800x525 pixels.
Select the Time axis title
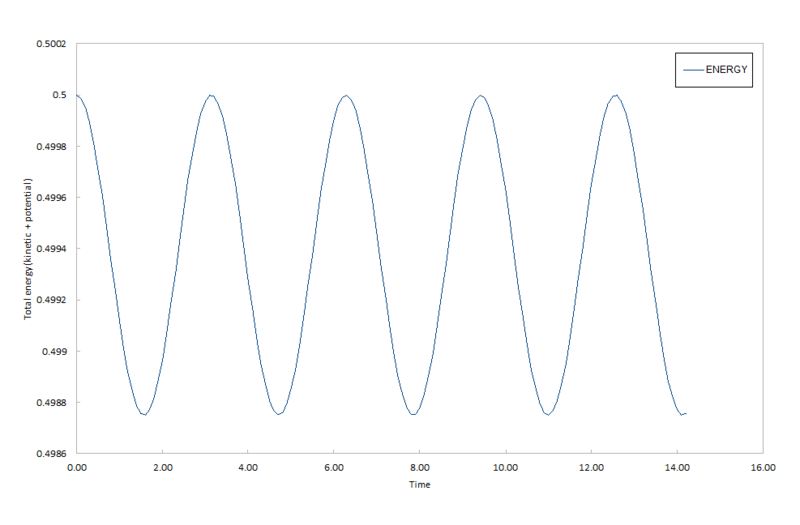coord(419,485)
